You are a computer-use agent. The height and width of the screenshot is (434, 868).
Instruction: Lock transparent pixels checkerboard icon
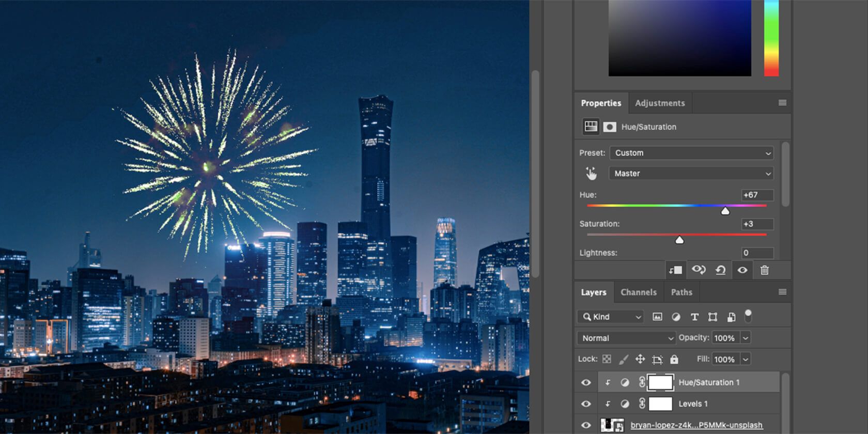pos(607,359)
